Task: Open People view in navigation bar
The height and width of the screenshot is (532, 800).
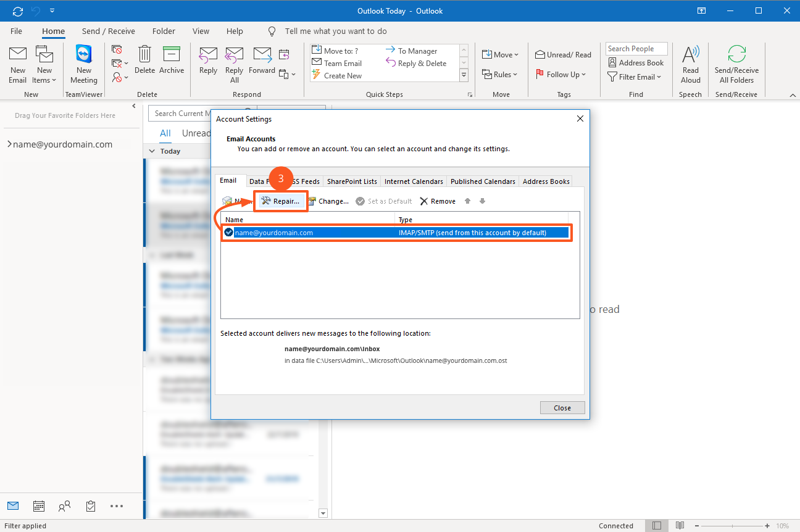Action: 64,506
